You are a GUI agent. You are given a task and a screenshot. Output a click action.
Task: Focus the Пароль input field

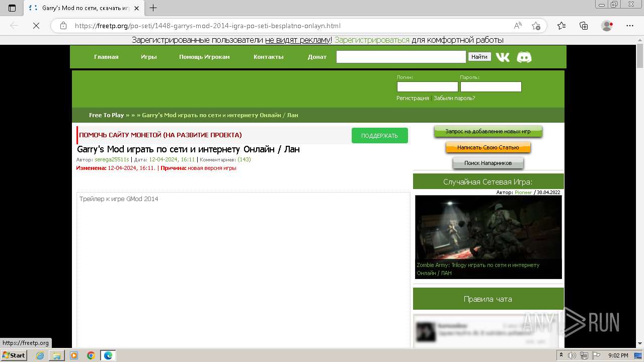(491, 86)
